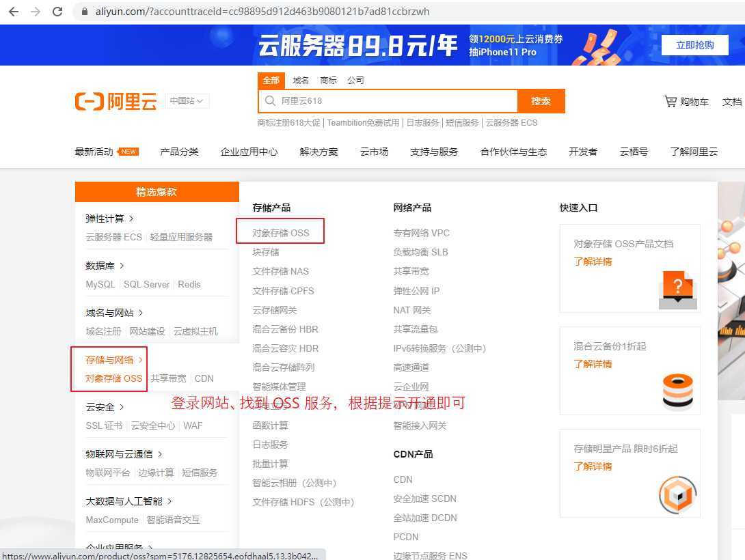Open the MySQL sidebar link

100,284
